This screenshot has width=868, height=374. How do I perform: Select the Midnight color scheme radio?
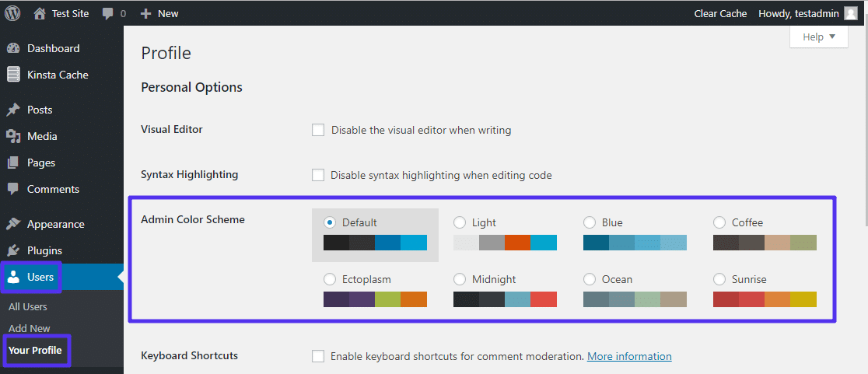pyautogui.click(x=460, y=279)
